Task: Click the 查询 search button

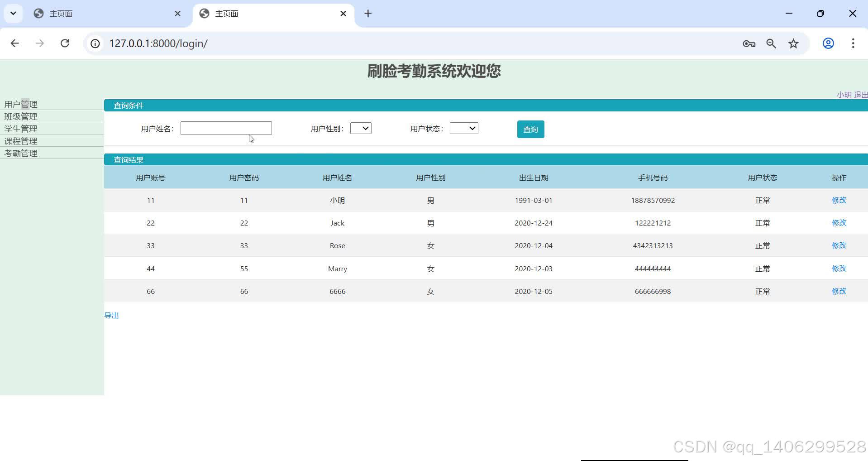Action: pos(530,129)
